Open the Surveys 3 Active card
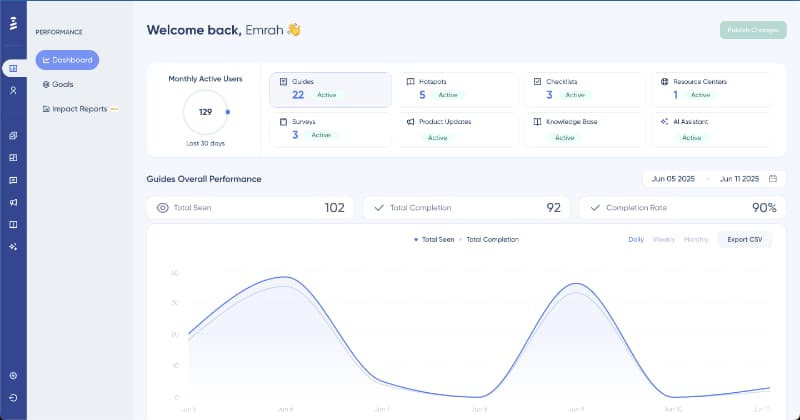This screenshot has width=800, height=420. click(x=331, y=130)
